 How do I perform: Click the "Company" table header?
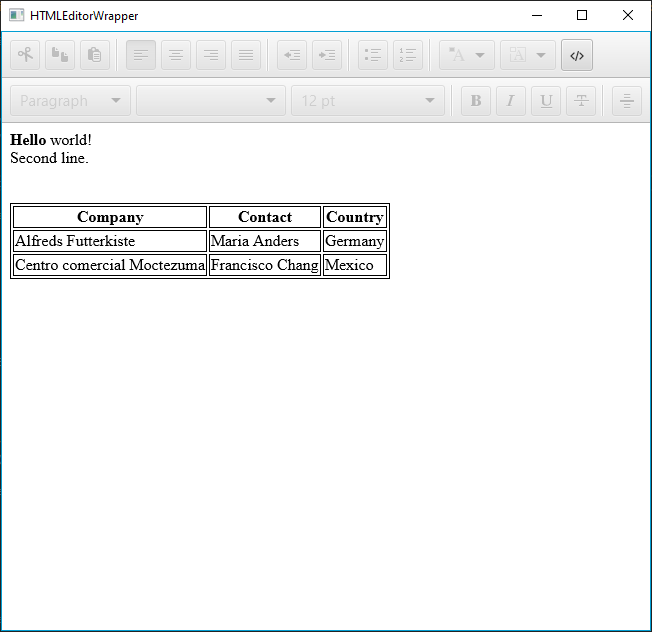pos(110,217)
